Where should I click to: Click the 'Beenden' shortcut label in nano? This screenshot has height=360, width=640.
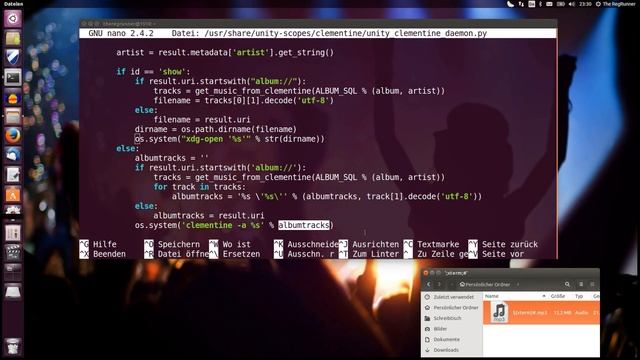109,254
